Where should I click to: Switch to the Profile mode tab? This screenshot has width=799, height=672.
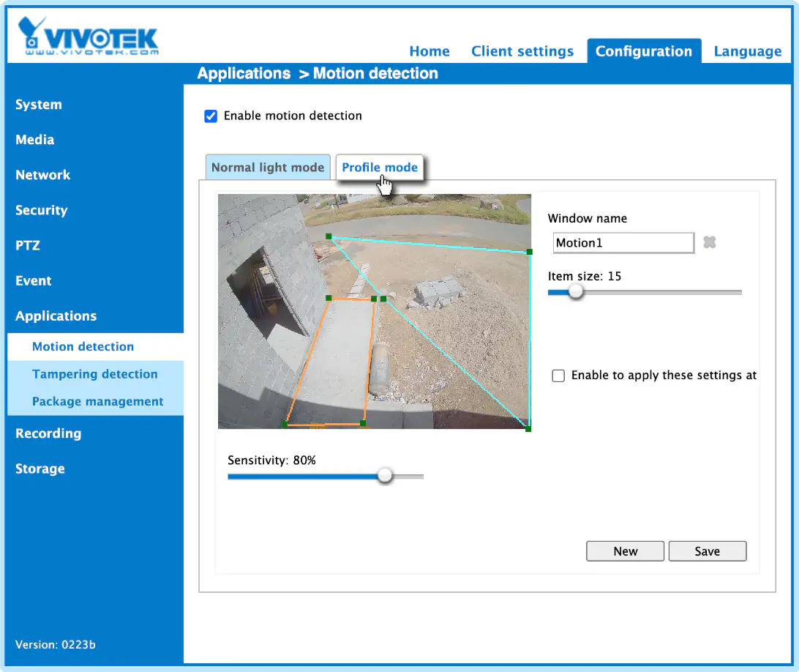pos(380,167)
